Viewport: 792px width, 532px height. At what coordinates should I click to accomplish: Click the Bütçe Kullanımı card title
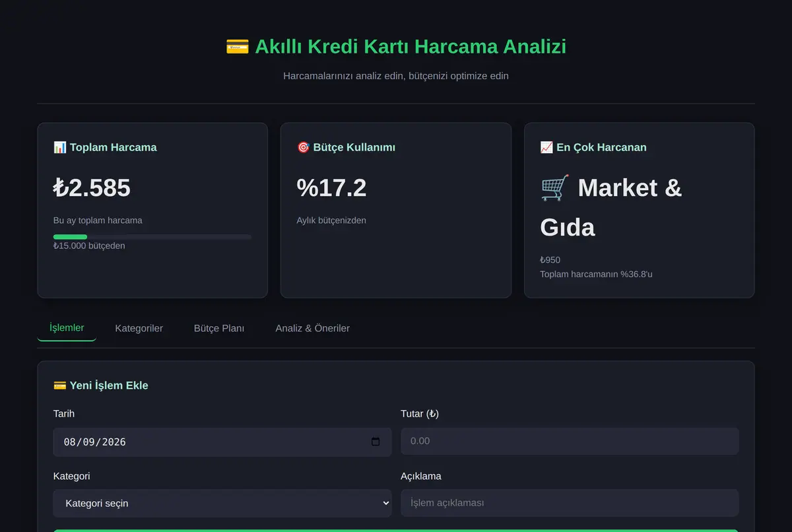(x=354, y=147)
